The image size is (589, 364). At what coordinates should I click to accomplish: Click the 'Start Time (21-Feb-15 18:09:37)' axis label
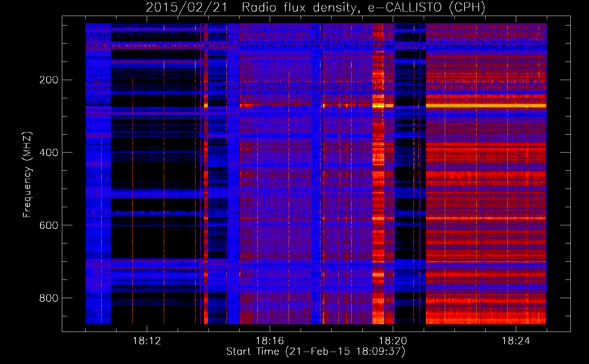pos(316,352)
